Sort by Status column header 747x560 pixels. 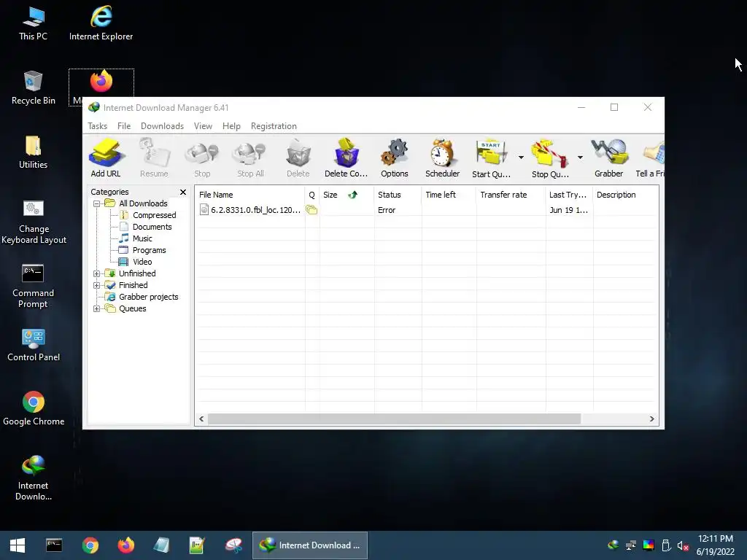click(x=398, y=195)
